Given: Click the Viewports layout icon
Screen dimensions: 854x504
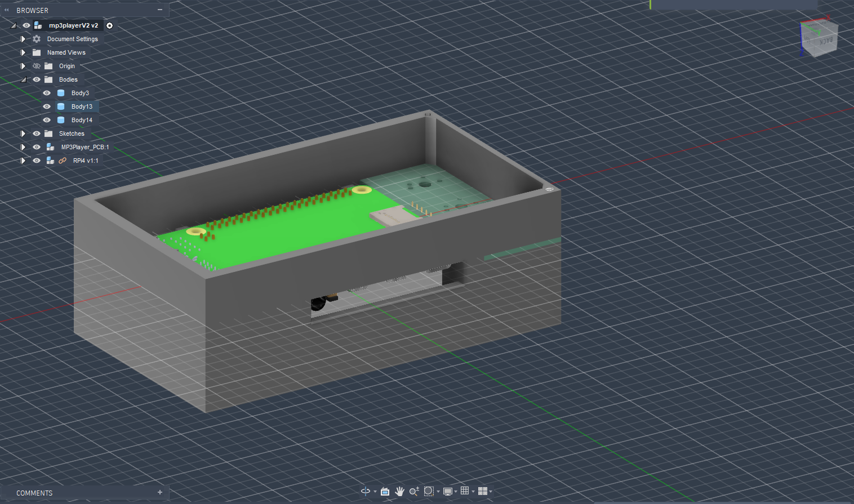Looking at the screenshot, I should (x=483, y=491).
